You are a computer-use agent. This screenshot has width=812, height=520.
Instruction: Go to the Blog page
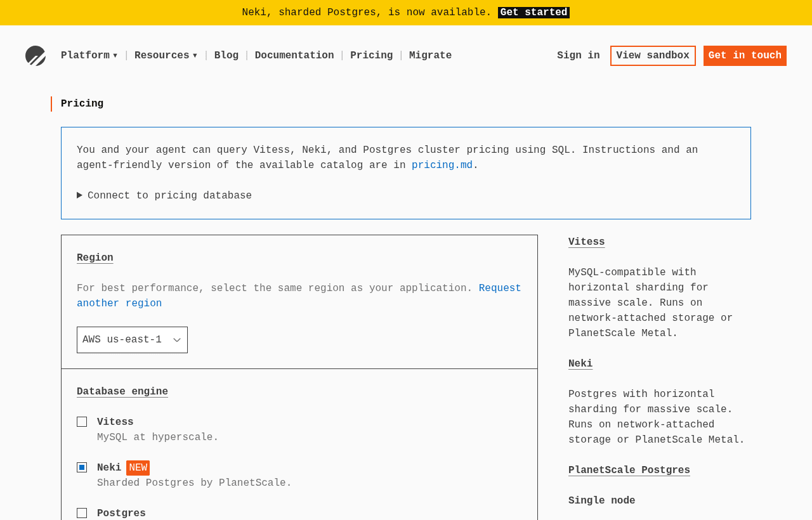tap(226, 56)
